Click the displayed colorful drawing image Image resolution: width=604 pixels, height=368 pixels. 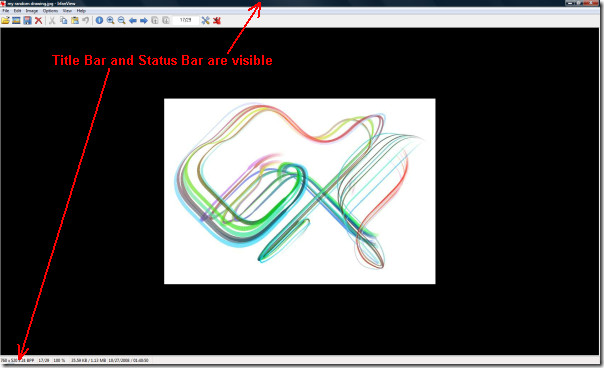point(300,192)
